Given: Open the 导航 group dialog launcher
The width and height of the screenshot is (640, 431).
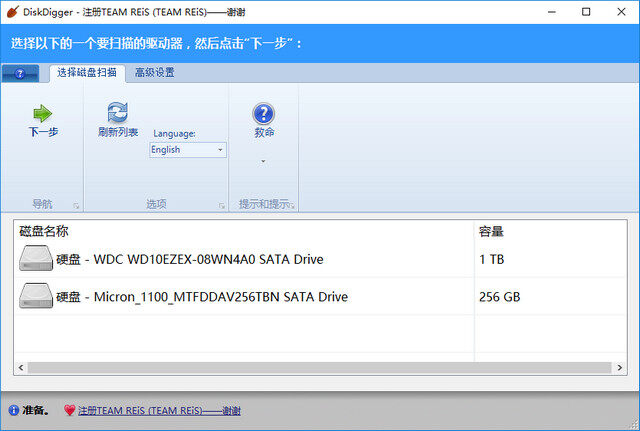Looking at the screenshot, I should click(x=76, y=206).
